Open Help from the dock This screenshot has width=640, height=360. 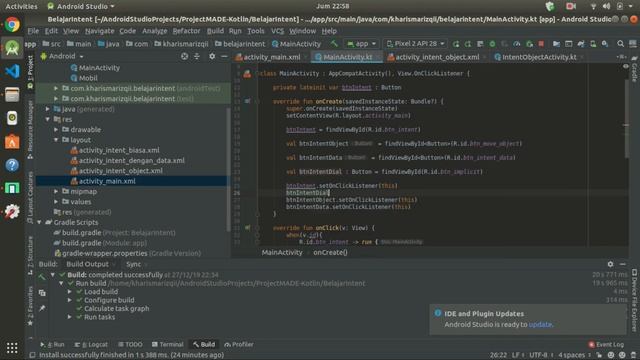click(12, 165)
